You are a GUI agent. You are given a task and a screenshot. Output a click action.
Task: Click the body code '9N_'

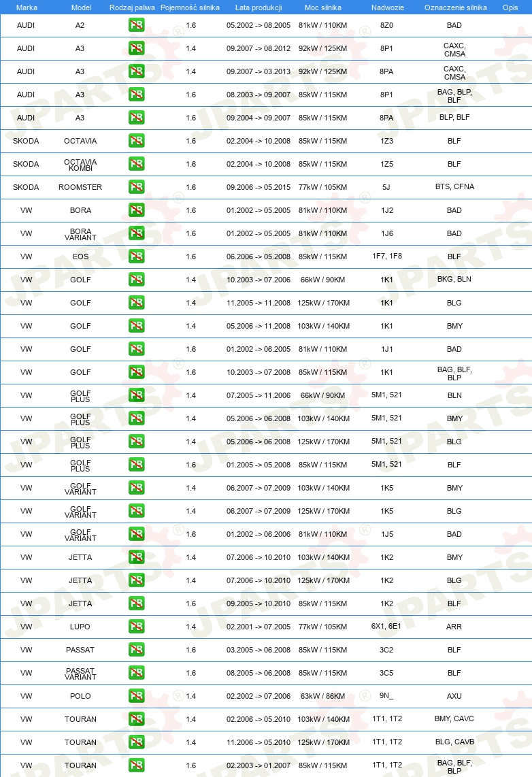point(386,695)
